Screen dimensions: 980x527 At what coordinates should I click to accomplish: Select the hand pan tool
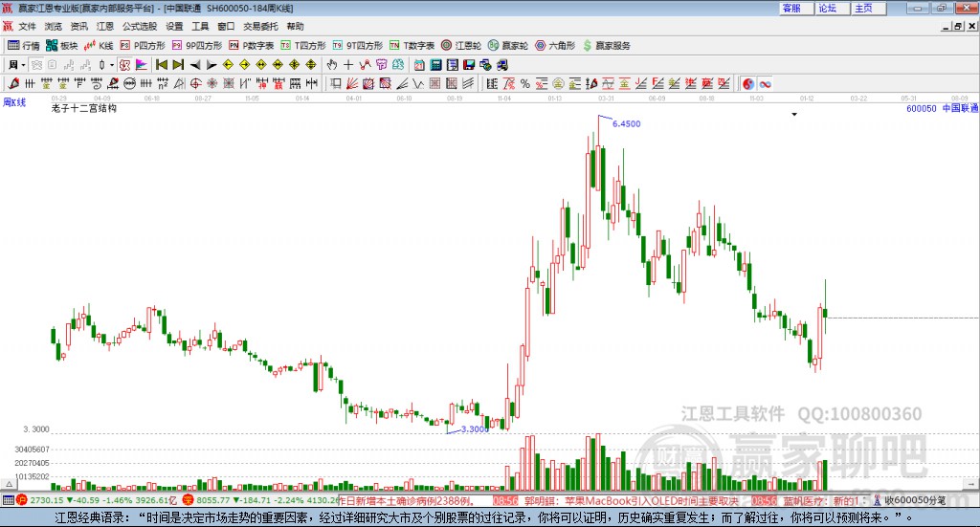(x=332, y=65)
